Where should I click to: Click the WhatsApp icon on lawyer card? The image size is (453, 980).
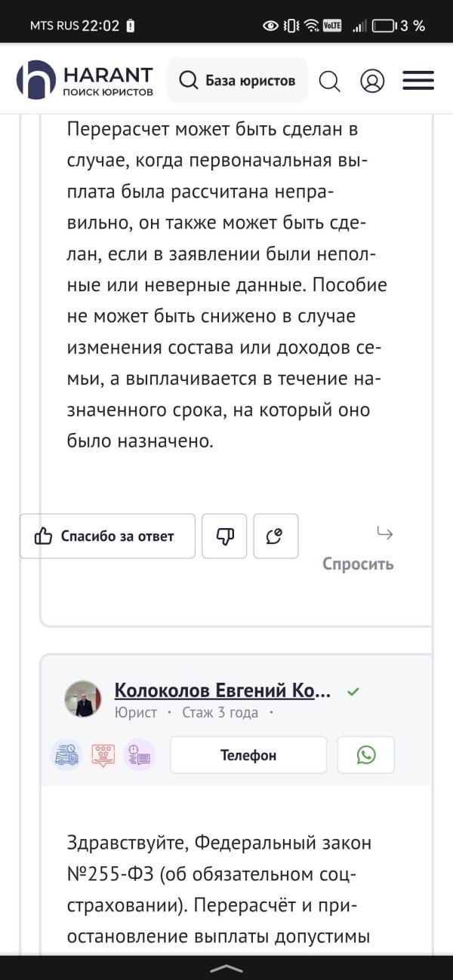pos(366,754)
